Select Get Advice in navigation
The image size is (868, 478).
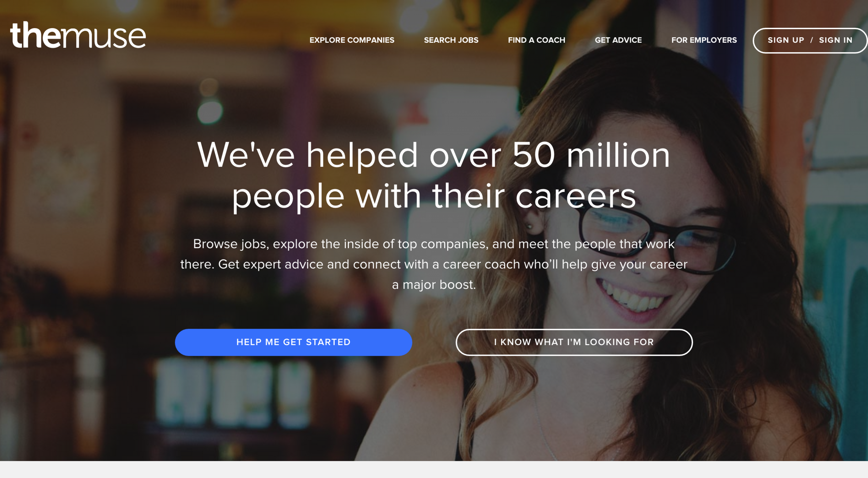point(618,40)
